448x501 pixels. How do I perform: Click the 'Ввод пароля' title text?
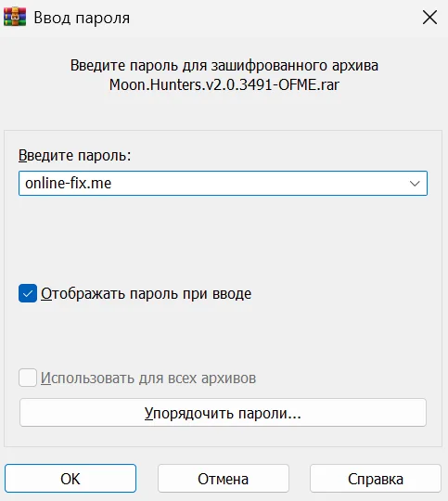point(82,18)
